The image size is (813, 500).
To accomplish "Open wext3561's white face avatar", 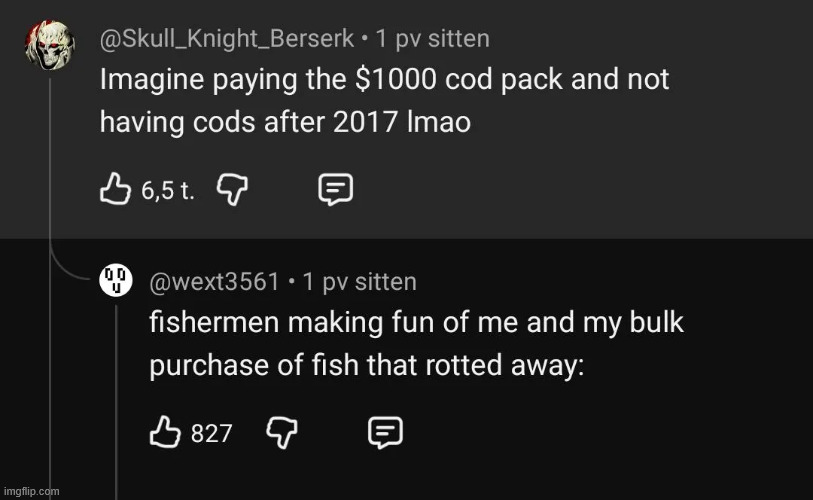I will tap(116, 282).
